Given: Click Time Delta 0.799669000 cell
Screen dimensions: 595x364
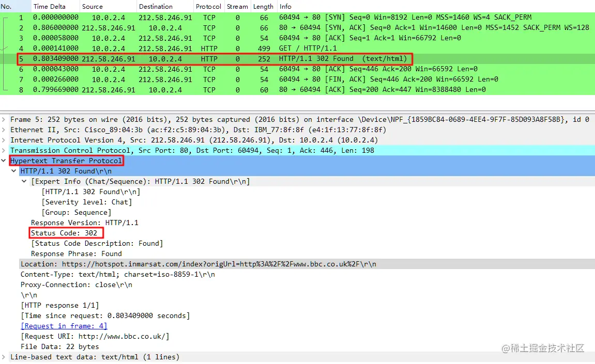Looking at the screenshot, I should [x=56, y=90].
